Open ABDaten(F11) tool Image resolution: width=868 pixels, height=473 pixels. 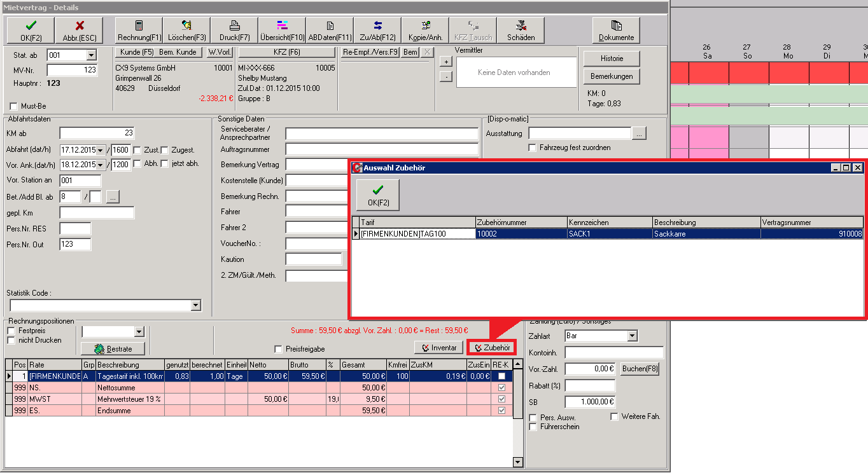330,30
